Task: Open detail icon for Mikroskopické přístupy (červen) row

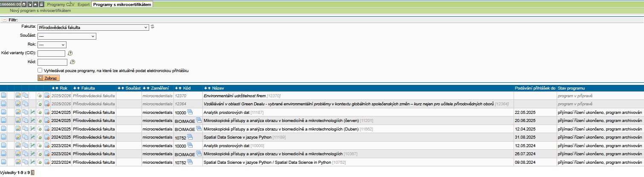Action: click(x=3, y=120)
